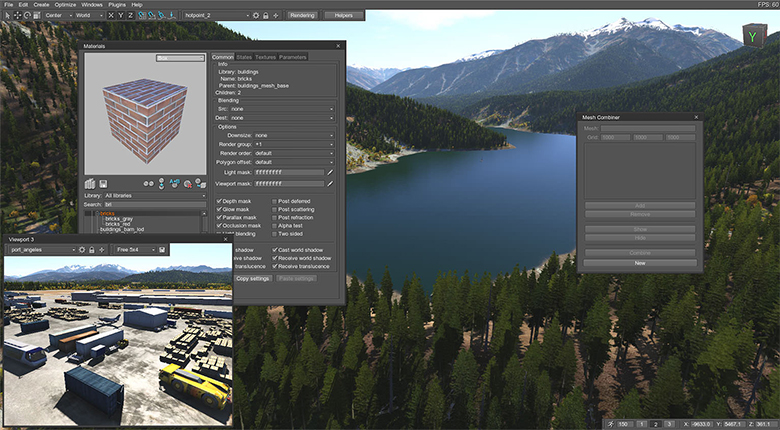Expand the hotpoint_2 camera dropdown
The height and width of the screenshot is (430, 780).
(214, 16)
